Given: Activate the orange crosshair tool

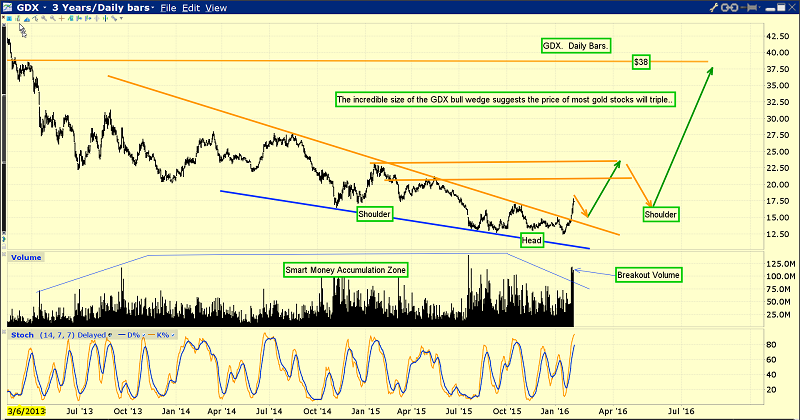Looking at the screenshot, I should point(61,19).
